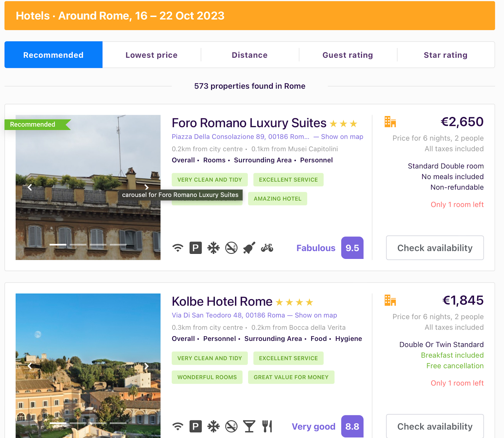Click the WiFi icon for Foro Romano Luxury Suites
This screenshot has height=438, width=504.
178,248
